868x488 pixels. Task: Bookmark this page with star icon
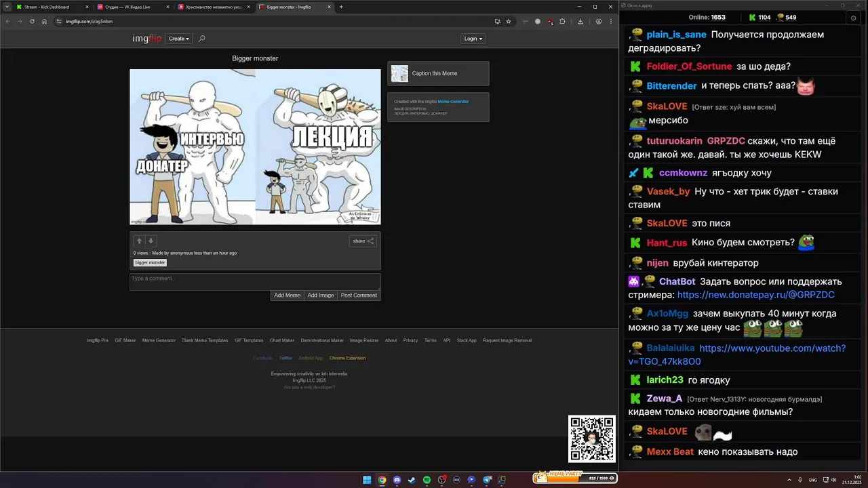[509, 21]
